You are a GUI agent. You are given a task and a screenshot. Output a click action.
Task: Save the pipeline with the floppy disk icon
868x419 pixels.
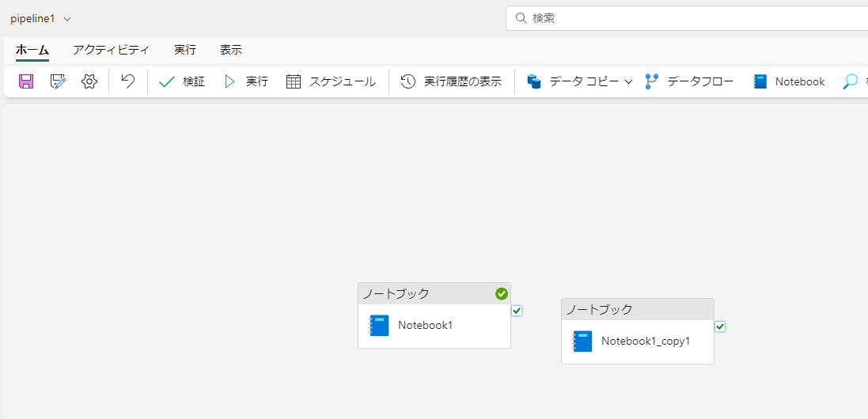(x=26, y=81)
